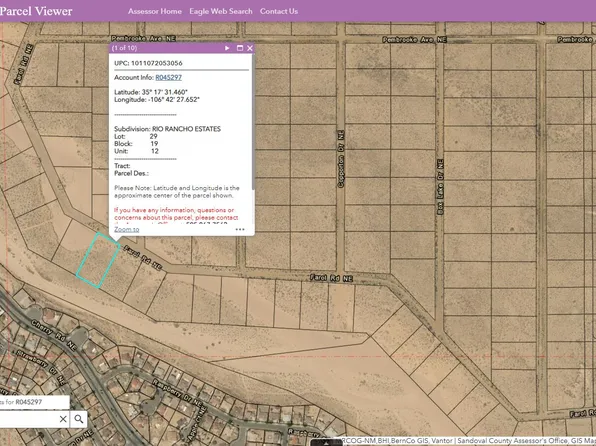The width and height of the screenshot is (596, 446).
Task: Open Contact Us page
Action: pos(279,11)
